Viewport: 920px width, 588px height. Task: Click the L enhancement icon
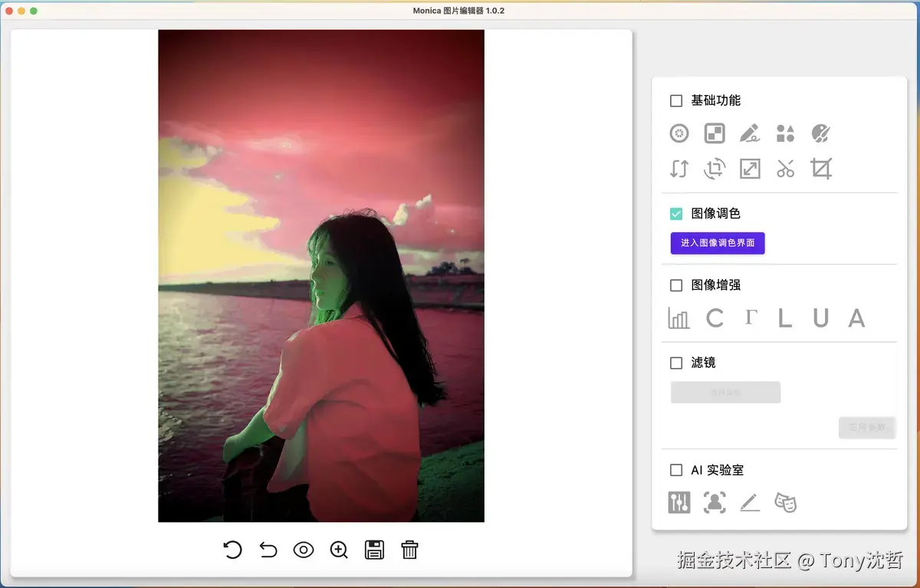pyautogui.click(x=785, y=318)
